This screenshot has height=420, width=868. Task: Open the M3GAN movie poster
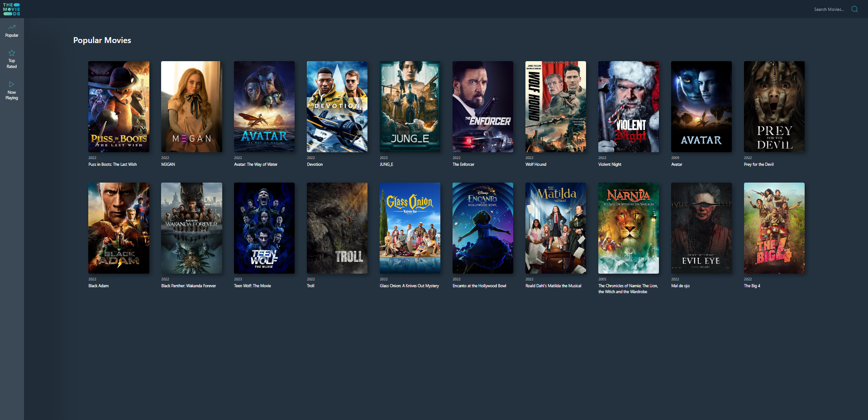coord(191,106)
